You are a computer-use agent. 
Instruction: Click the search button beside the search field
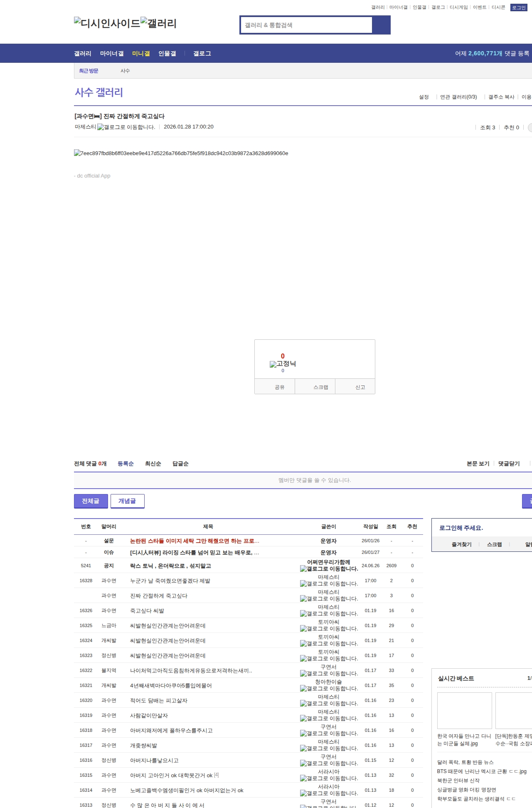[381, 25]
